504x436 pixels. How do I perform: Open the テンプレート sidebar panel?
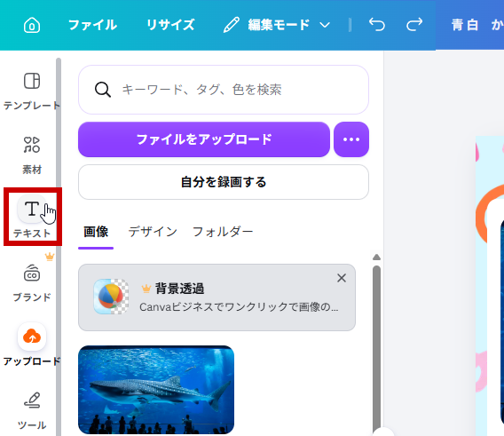pos(32,91)
